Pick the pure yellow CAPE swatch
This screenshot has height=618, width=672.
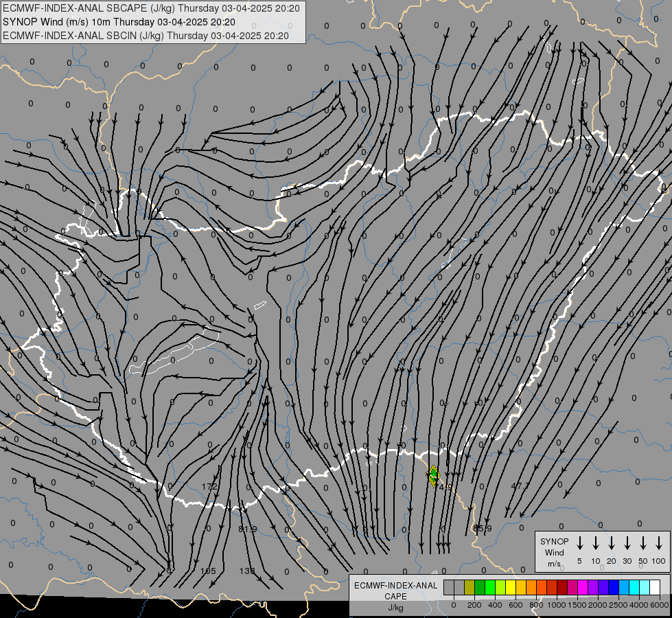pos(511,587)
